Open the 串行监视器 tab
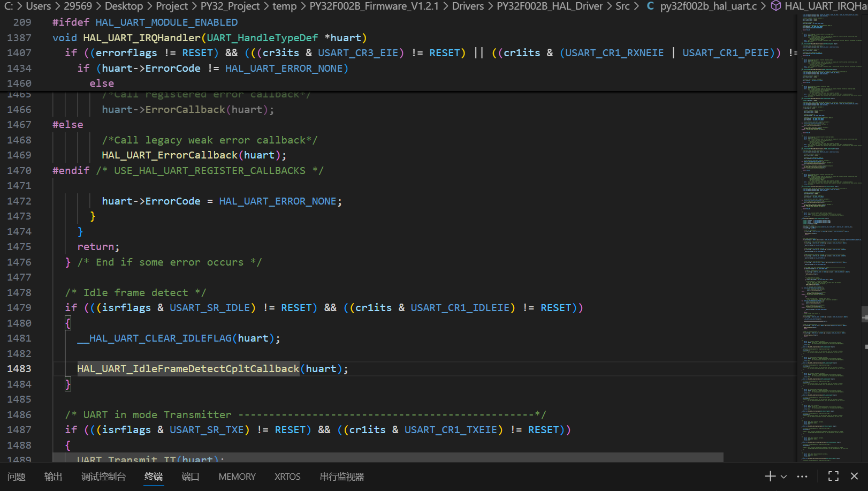Viewport: 868px width, 491px height. (341, 477)
